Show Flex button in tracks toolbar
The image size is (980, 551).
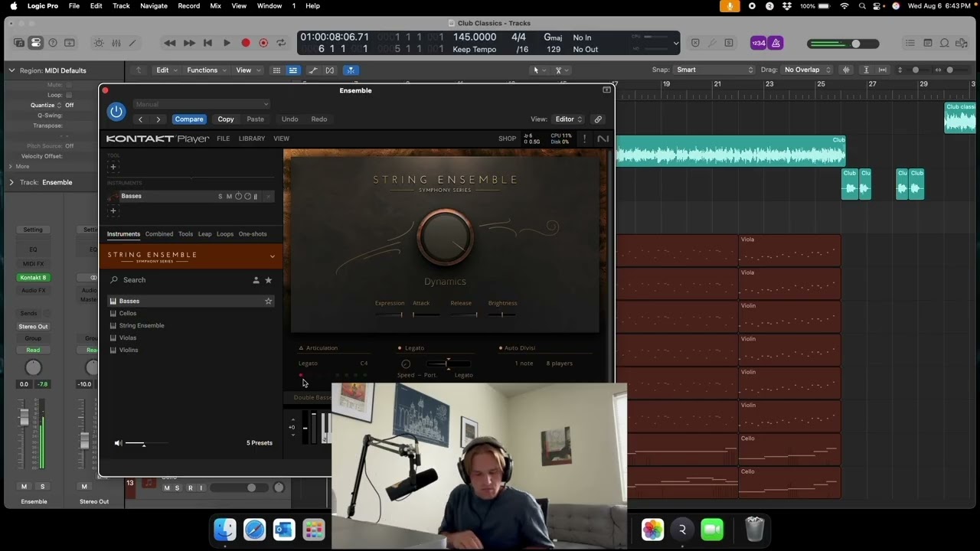point(330,70)
